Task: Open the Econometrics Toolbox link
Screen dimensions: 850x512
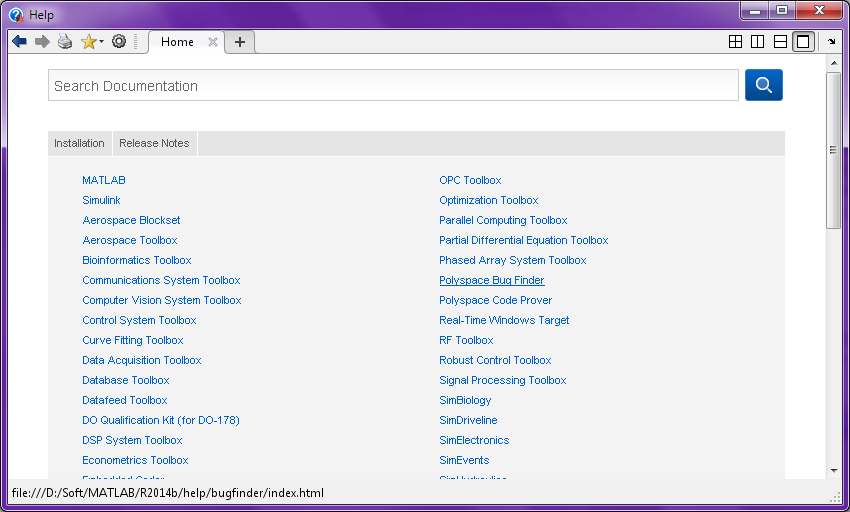Action: pos(135,460)
